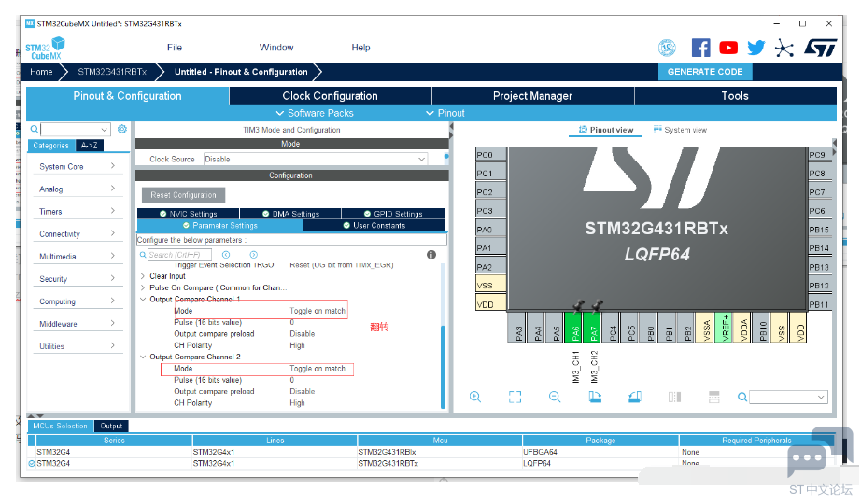Select the STM32G431RBIx row in MCU list
Screen dimensions: 861x504
[431, 452]
